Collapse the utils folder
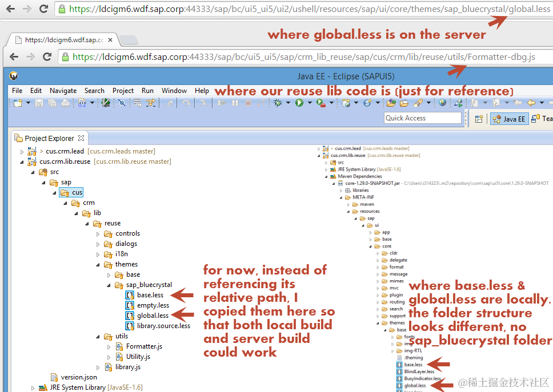The width and height of the screenshot is (553, 392). (x=98, y=337)
